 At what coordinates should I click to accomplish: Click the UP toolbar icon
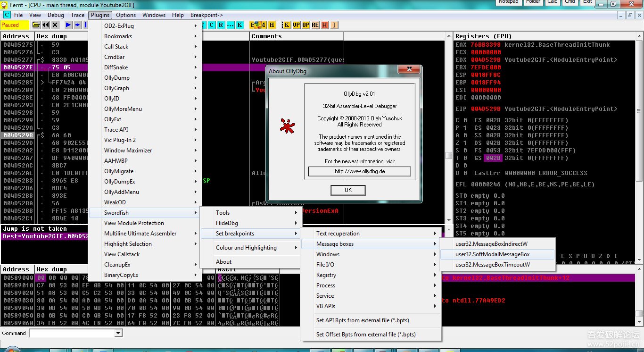click(x=296, y=25)
